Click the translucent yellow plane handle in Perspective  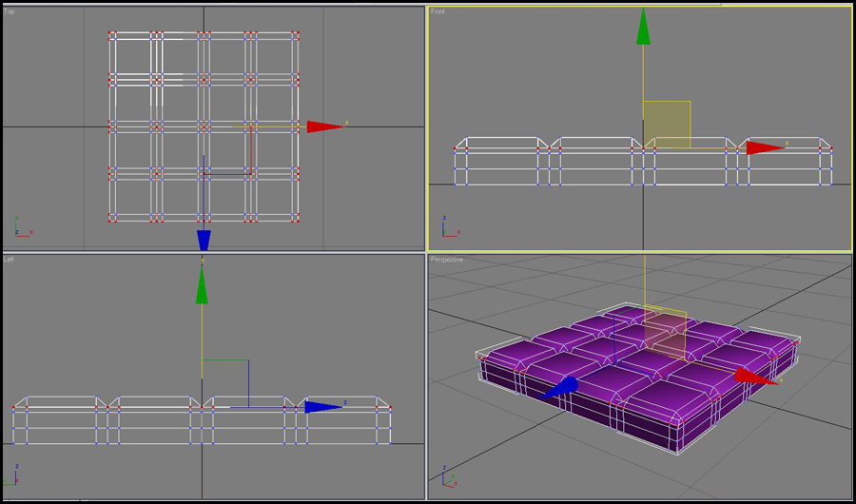tap(665, 332)
